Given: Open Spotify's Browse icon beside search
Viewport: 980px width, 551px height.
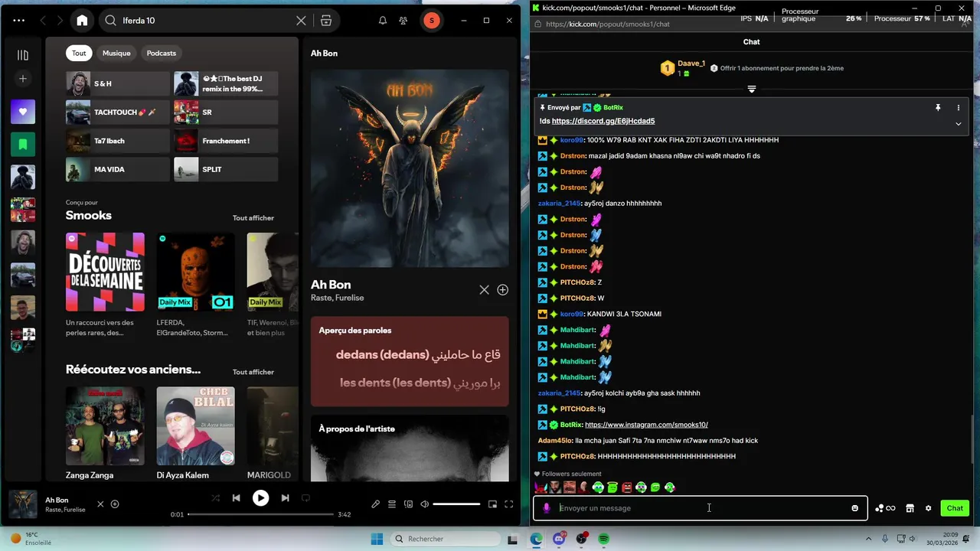Looking at the screenshot, I should tap(326, 21).
